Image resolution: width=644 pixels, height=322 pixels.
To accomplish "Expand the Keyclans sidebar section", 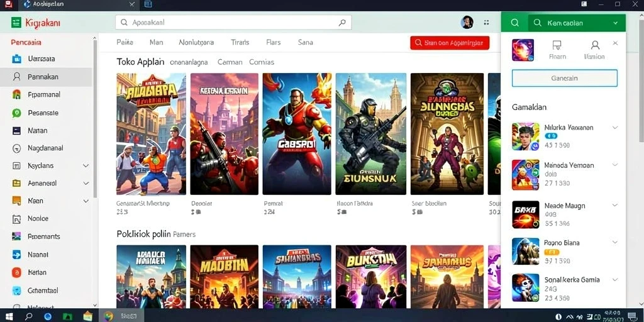I will 86,166.
